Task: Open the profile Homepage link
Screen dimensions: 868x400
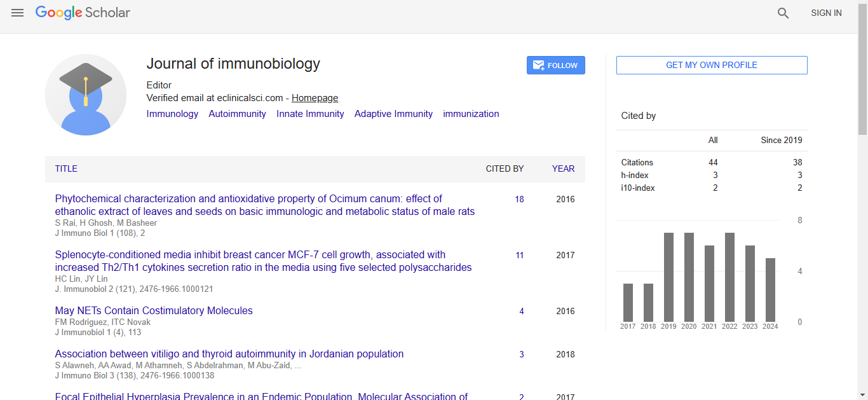Action: (315, 98)
